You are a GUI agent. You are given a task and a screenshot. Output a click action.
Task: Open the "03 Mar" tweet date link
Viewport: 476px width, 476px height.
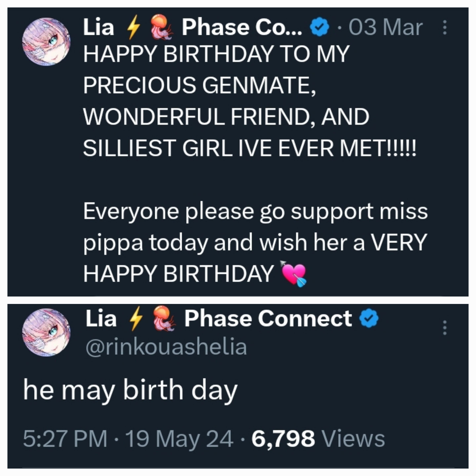(385, 27)
